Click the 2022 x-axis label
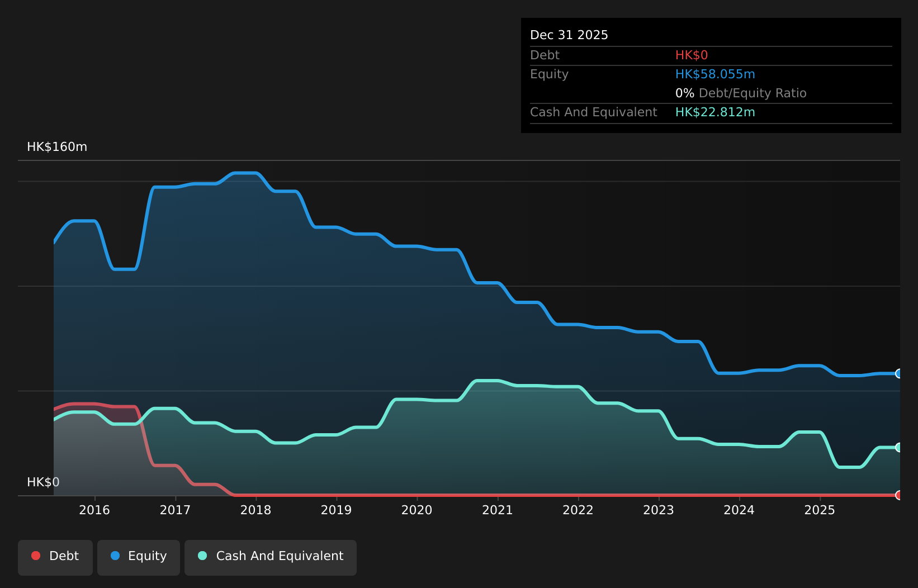 tap(578, 510)
